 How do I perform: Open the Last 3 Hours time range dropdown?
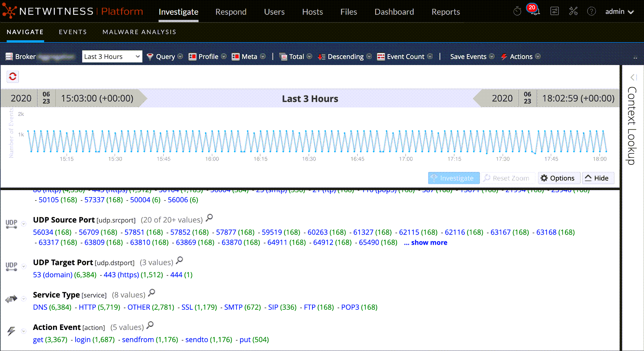click(x=112, y=56)
